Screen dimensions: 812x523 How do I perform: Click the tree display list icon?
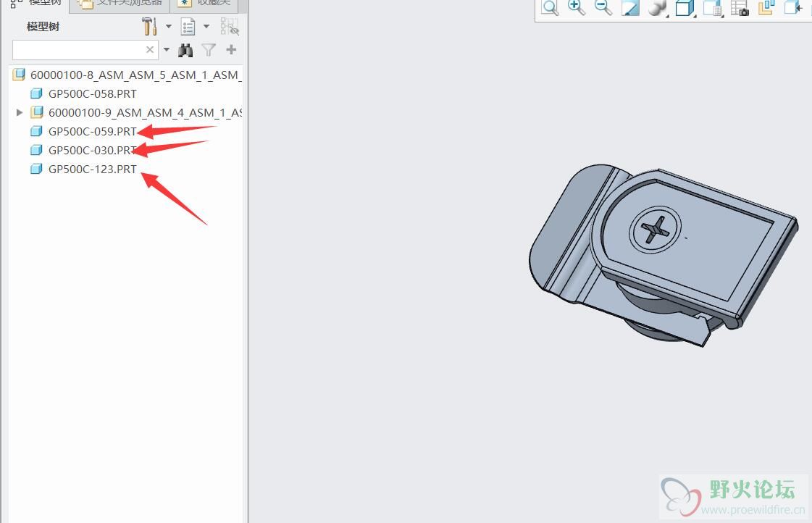188,26
